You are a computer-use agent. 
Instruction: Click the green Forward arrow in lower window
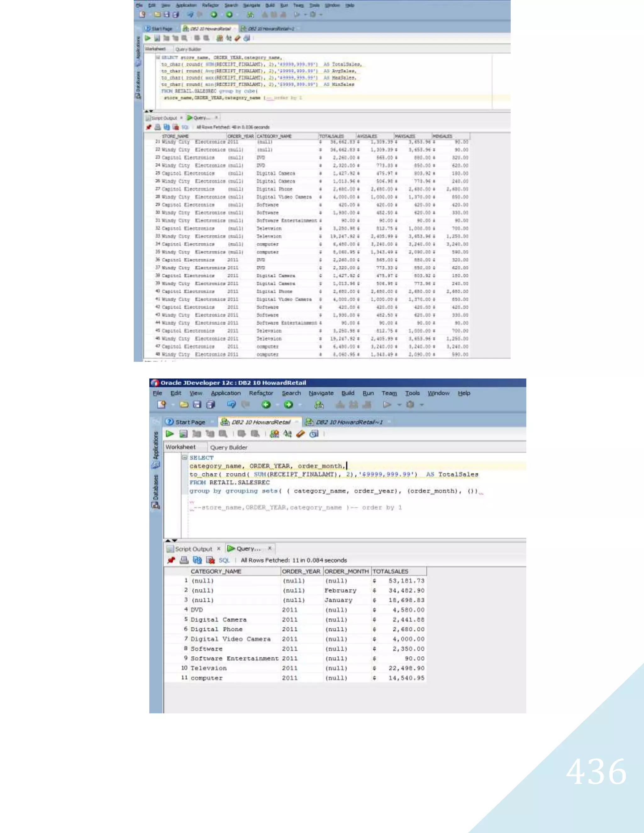coord(288,404)
